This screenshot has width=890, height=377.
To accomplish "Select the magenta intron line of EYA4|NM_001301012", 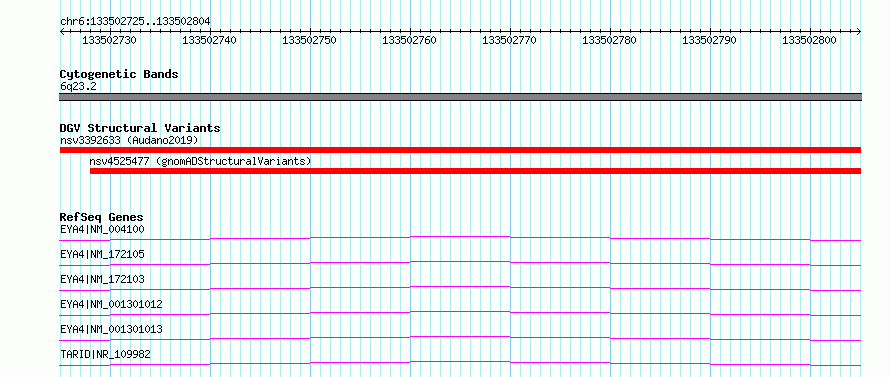I will pos(460,313).
